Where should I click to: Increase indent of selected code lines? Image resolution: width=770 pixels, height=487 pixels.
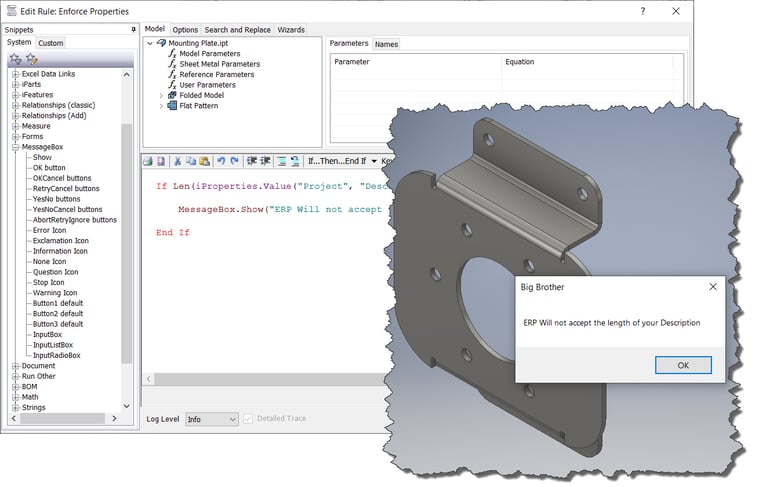(252, 161)
